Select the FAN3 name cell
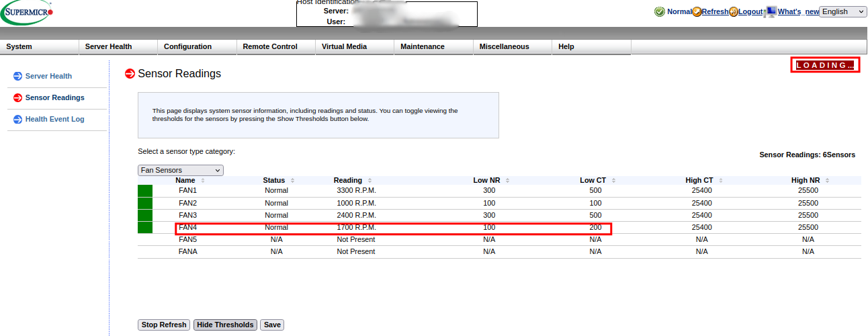Image resolution: width=868 pixels, height=336 pixels. (x=187, y=215)
